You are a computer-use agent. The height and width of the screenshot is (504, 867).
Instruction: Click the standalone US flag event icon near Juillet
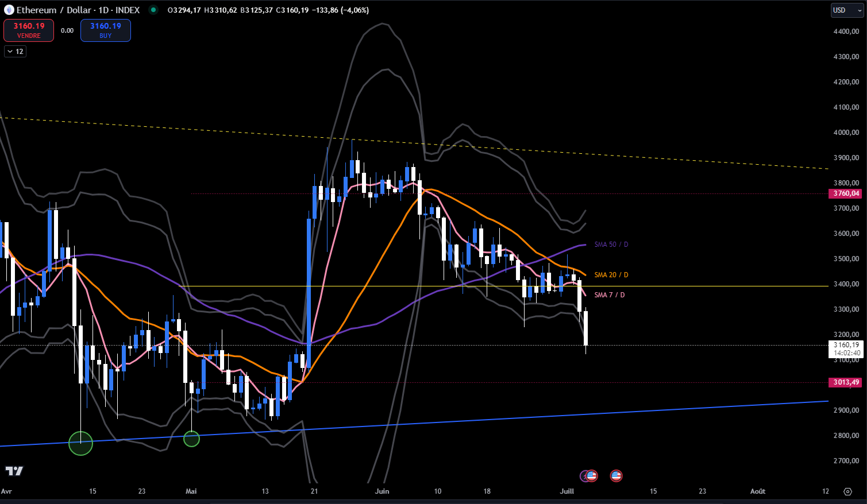[x=615, y=475]
